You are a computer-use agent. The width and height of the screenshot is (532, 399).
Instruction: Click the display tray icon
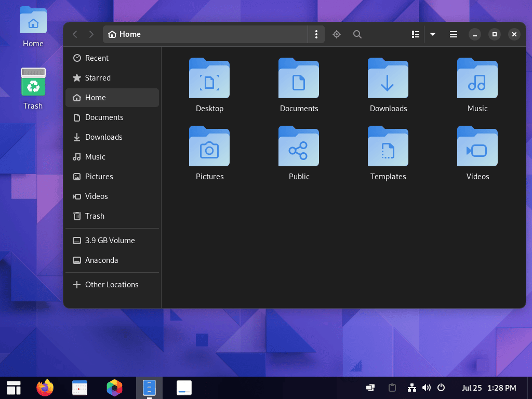click(370, 388)
